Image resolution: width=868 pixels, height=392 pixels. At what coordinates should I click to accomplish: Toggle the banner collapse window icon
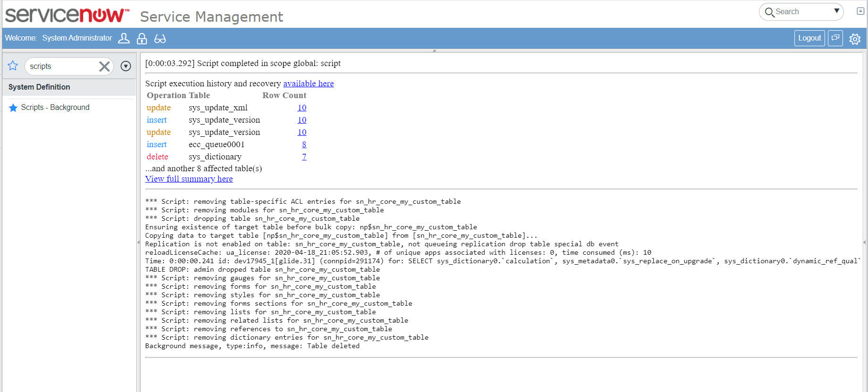(835, 38)
